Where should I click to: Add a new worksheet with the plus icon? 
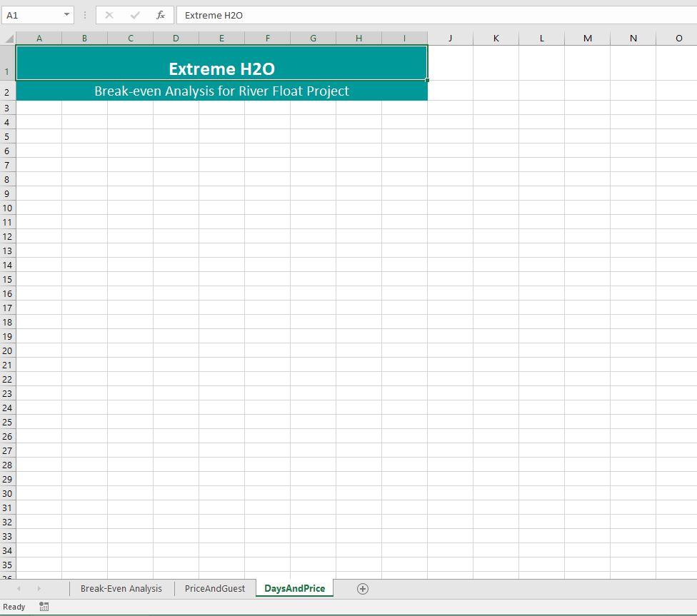pos(363,588)
